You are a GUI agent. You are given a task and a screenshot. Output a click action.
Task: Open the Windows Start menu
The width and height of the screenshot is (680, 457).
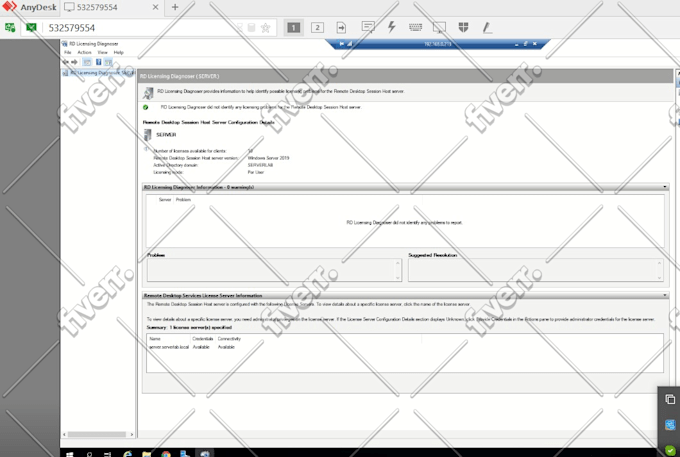(x=69, y=454)
